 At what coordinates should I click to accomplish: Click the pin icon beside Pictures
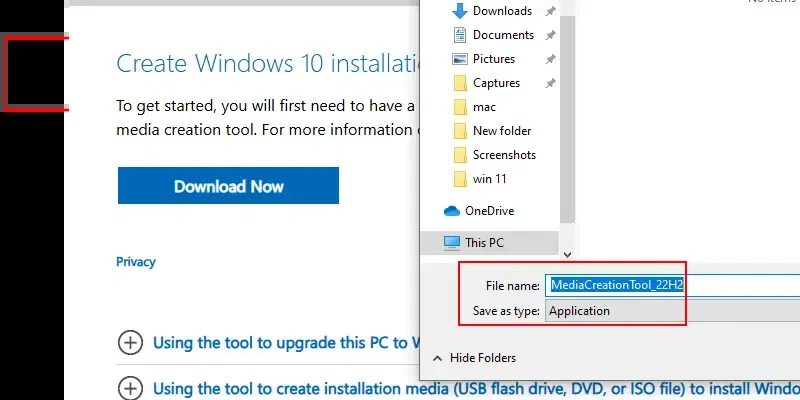(550, 59)
